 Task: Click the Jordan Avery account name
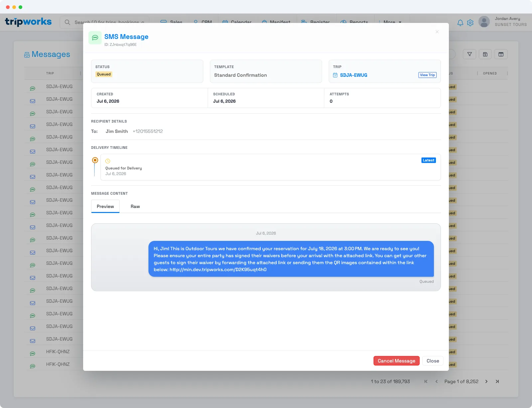507,19
